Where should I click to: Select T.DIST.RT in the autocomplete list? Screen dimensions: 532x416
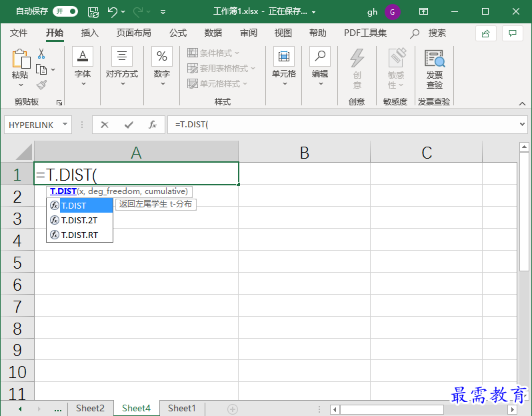(x=80, y=235)
